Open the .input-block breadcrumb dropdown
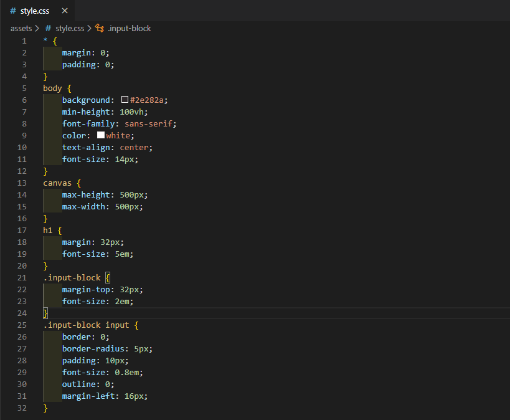The width and height of the screenshot is (510, 420). (x=129, y=28)
